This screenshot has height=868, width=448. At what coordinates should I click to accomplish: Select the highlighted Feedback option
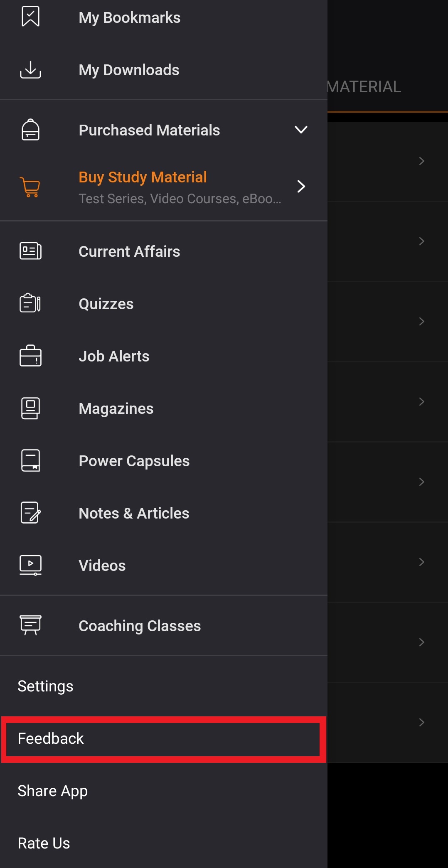click(x=164, y=739)
